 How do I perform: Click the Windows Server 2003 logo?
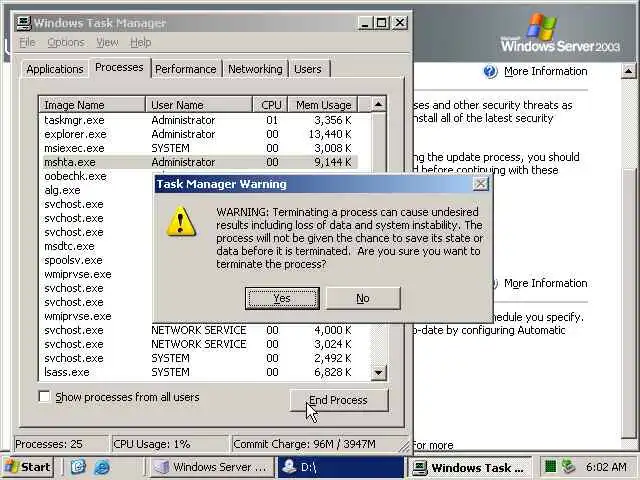[x=560, y=33]
